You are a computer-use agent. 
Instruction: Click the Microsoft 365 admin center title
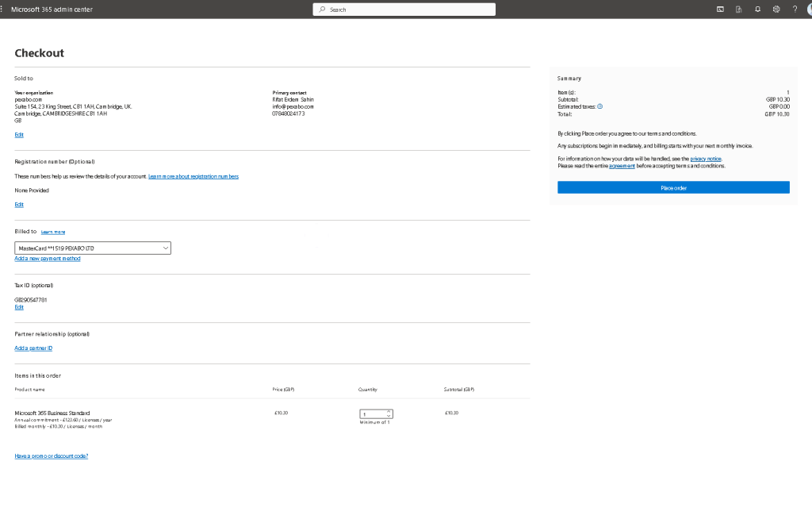pos(52,10)
